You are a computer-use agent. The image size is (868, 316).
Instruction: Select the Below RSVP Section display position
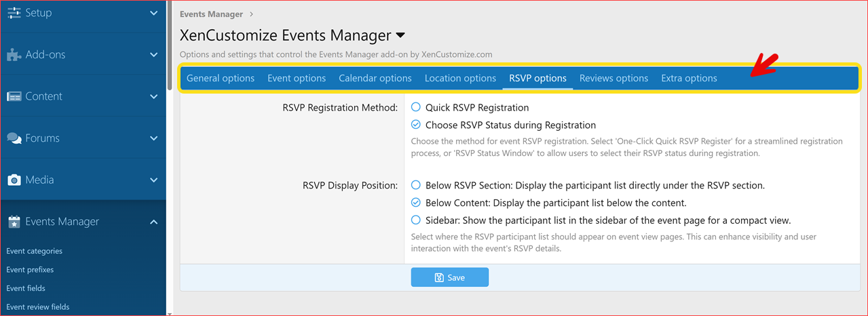click(x=416, y=185)
